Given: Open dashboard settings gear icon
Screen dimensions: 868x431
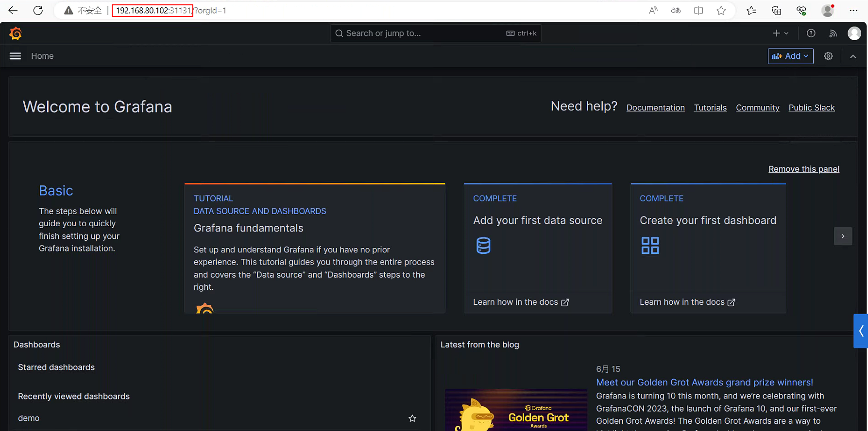Looking at the screenshot, I should coord(829,56).
